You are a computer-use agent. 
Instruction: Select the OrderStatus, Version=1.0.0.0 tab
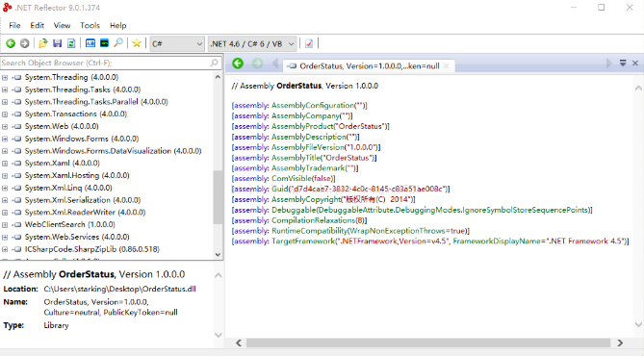pyautogui.click(x=370, y=65)
